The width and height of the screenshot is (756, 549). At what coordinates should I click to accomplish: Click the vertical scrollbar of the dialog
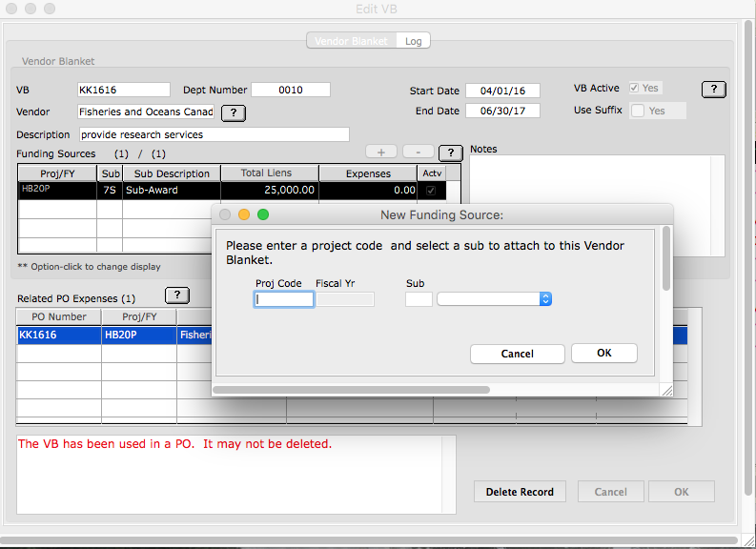(666, 258)
